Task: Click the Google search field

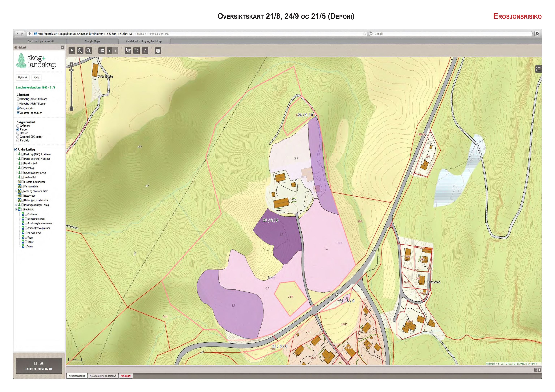Action: (451, 34)
